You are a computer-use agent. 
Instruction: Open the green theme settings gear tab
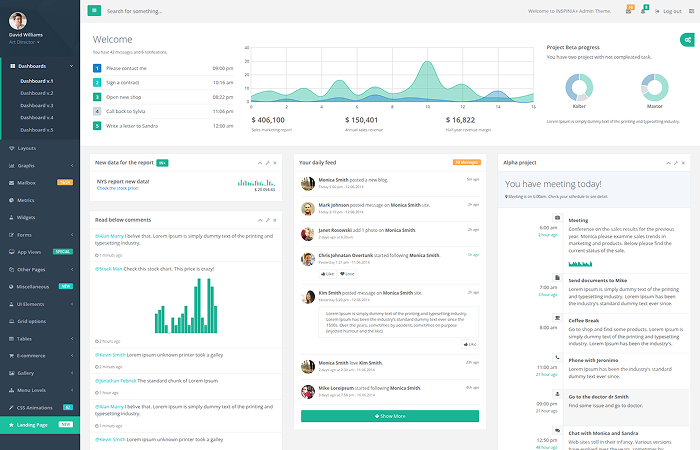pyautogui.click(x=688, y=39)
